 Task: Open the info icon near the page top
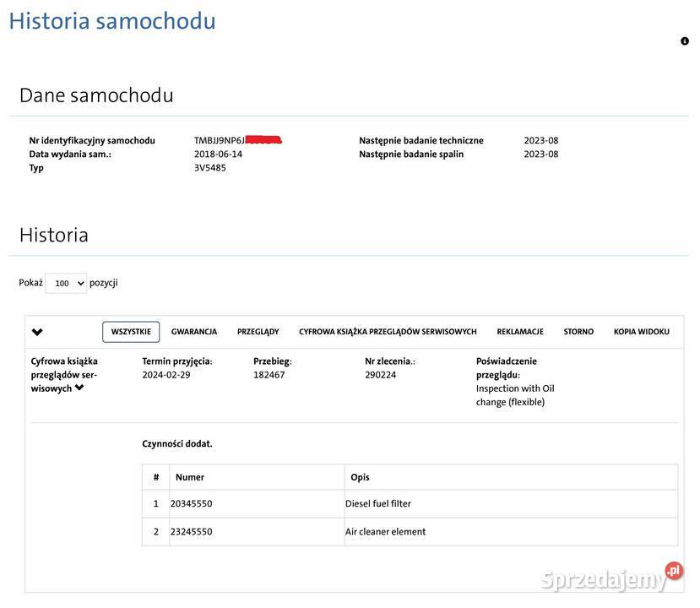point(684,39)
